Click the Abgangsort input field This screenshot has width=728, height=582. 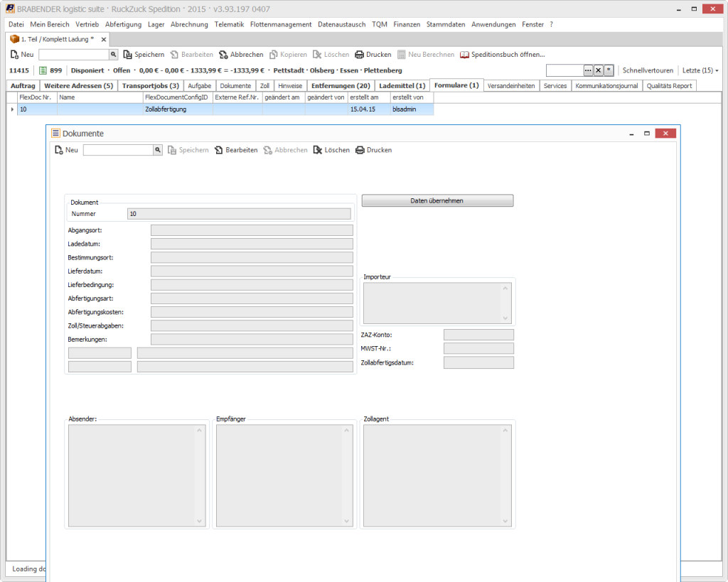click(252, 230)
